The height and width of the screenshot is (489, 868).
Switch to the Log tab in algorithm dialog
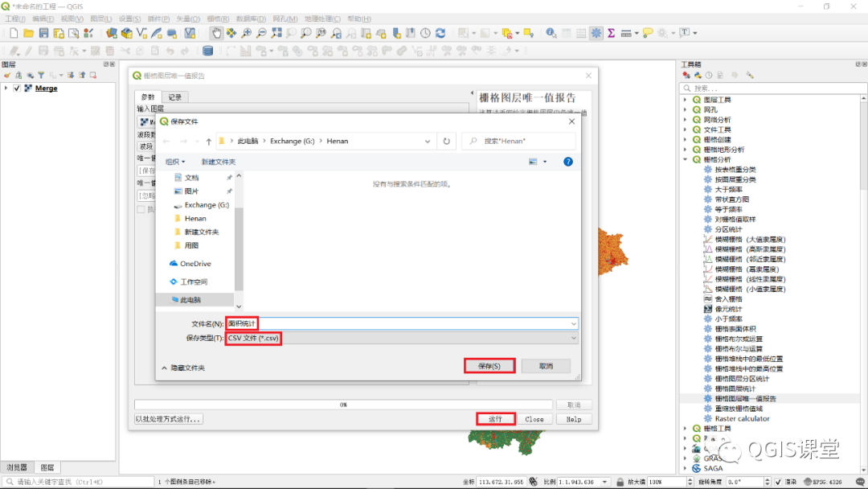click(x=175, y=97)
